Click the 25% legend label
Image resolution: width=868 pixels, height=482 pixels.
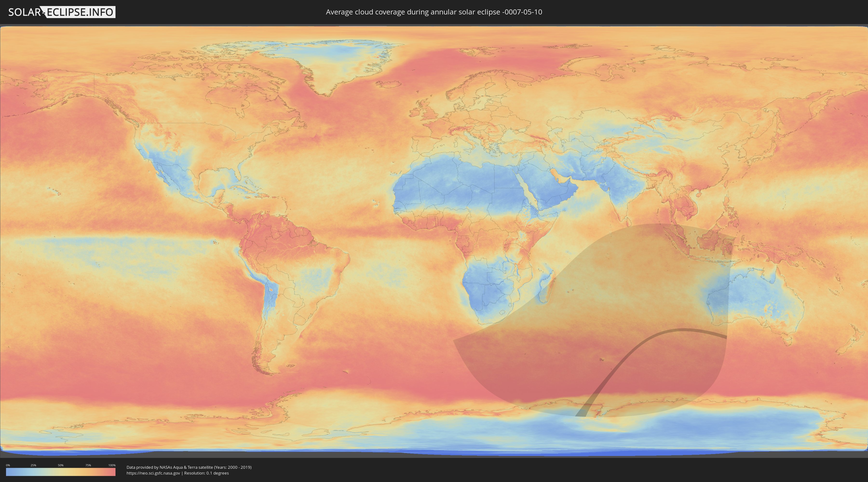coord(33,465)
